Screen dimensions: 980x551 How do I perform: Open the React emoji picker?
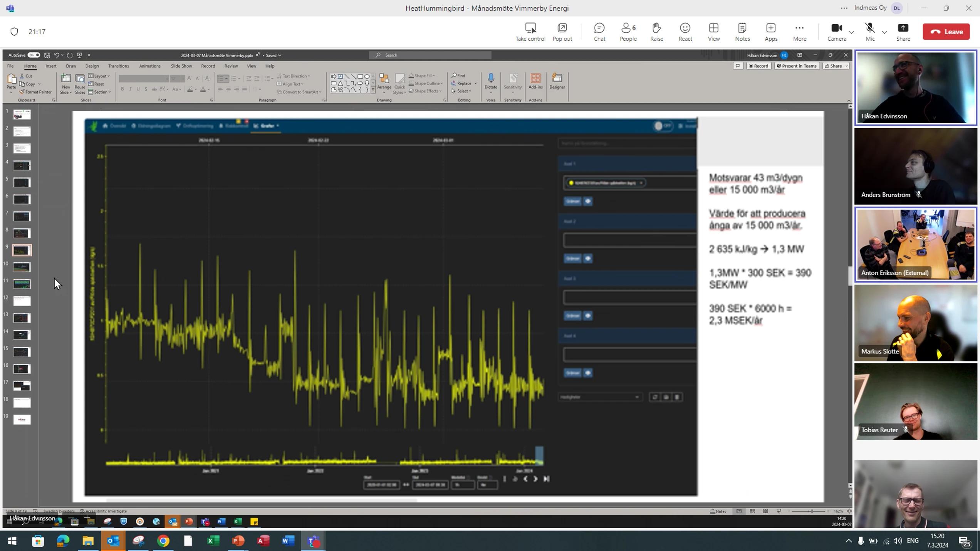685,32
